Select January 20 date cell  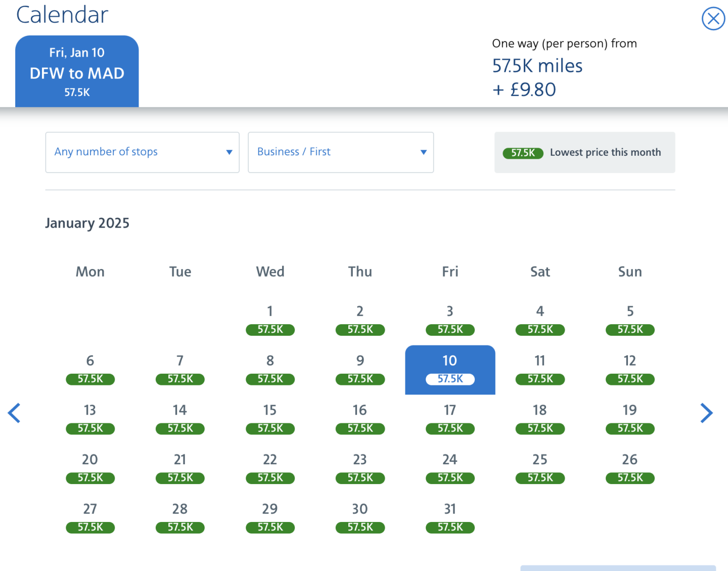click(90, 468)
